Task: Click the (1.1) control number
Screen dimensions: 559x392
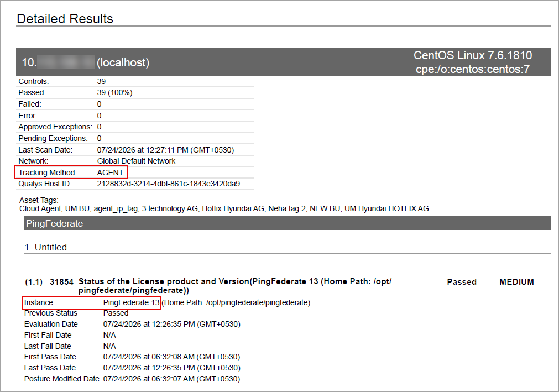Action: click(34, 282)
